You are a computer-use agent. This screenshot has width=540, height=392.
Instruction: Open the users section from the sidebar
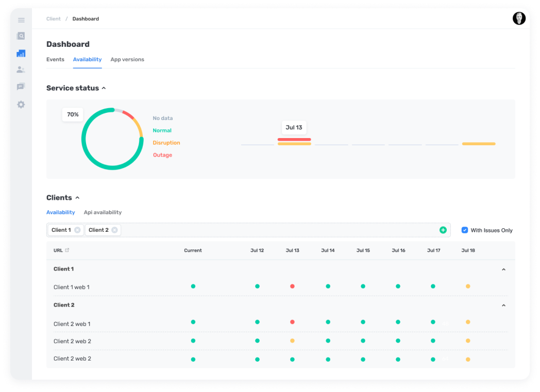coord(21,70)
